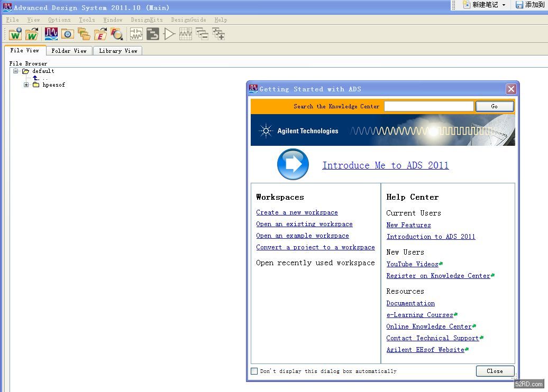Image resolution: width=548 pixels, height=392 pixels.
Task: Click the Close button in the dialog
Action: pos(495,371)
